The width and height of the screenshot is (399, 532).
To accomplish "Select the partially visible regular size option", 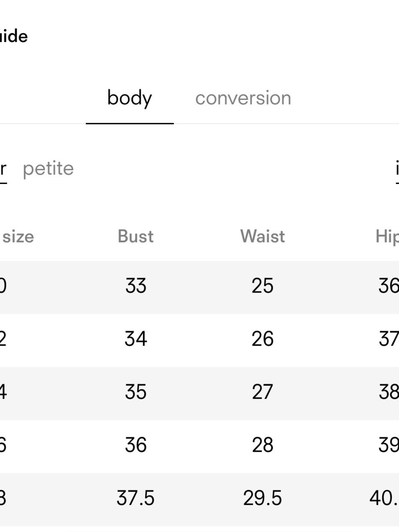I will click(x=3, y=169).
